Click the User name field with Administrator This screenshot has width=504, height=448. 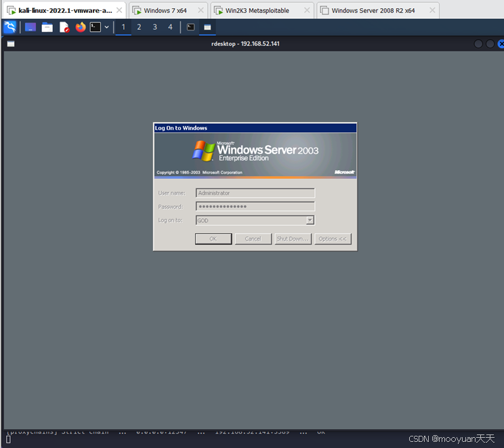pos(255,193)
